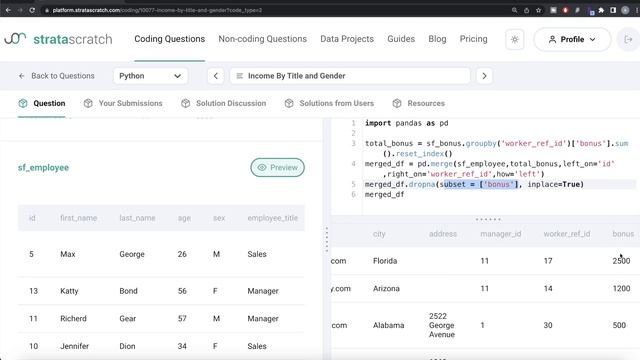This screenshot has width=640, height=360.
Task: Select the Question tab
Action: point(42,103)
